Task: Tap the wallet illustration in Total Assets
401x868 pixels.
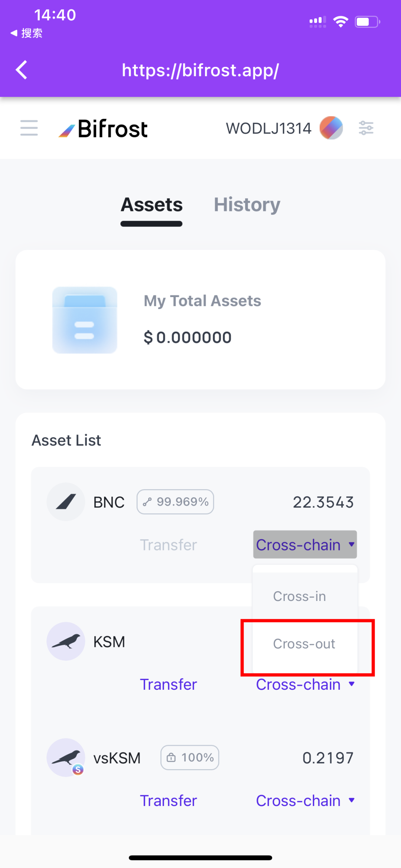Action: [x=85, y=320]
